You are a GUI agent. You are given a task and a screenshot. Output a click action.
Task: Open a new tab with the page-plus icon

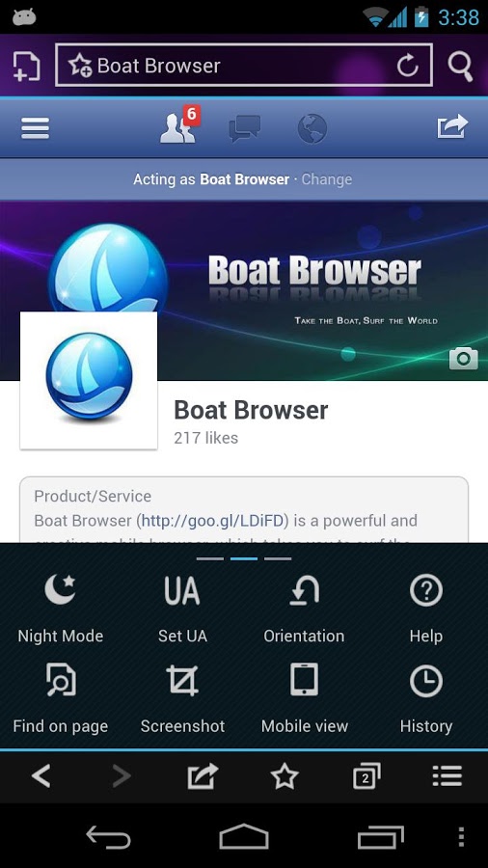pyautogui.click(x=27, y=67)
